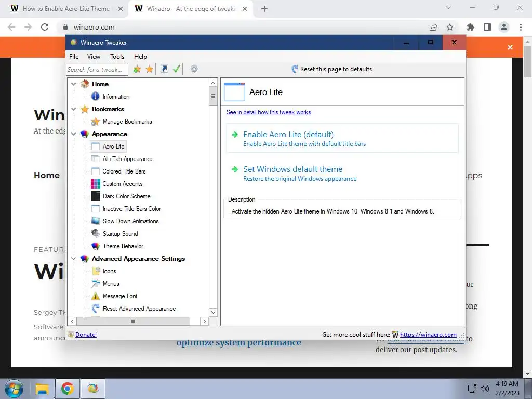The image size is (532, 399).
Task: Switch to How to Enable Aero Lite Theme tab
Action: [66, 9]
